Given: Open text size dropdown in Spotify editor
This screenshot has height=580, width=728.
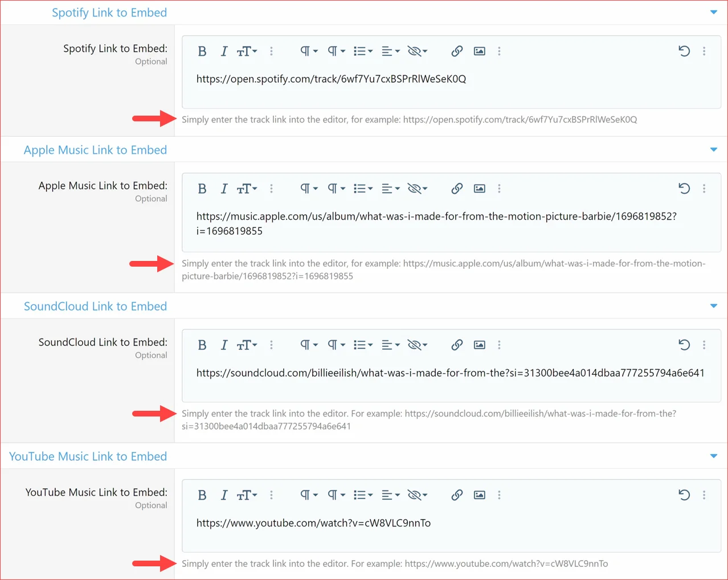Looking at the screenshot, I should (x=247, y=51).
